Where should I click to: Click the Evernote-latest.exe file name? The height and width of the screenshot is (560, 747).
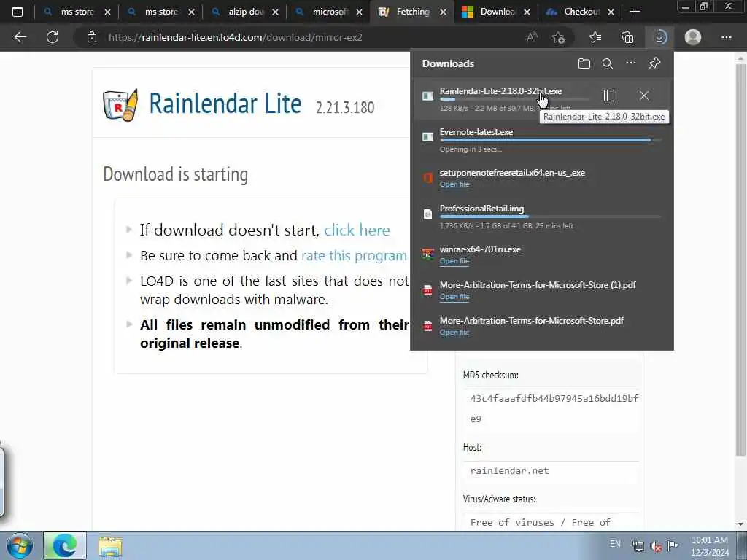point(476,132)
